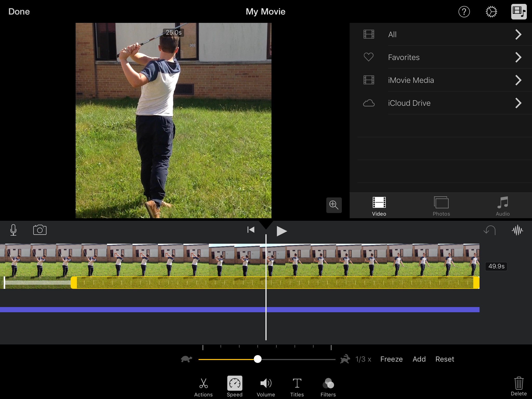The image size is (532, 399).
Task: Click the zoom magnifier on the viewer
Action: 334,205
